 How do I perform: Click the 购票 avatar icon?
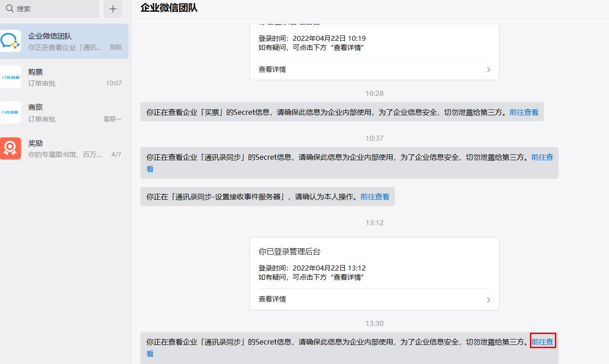click(x=10, y=77)
